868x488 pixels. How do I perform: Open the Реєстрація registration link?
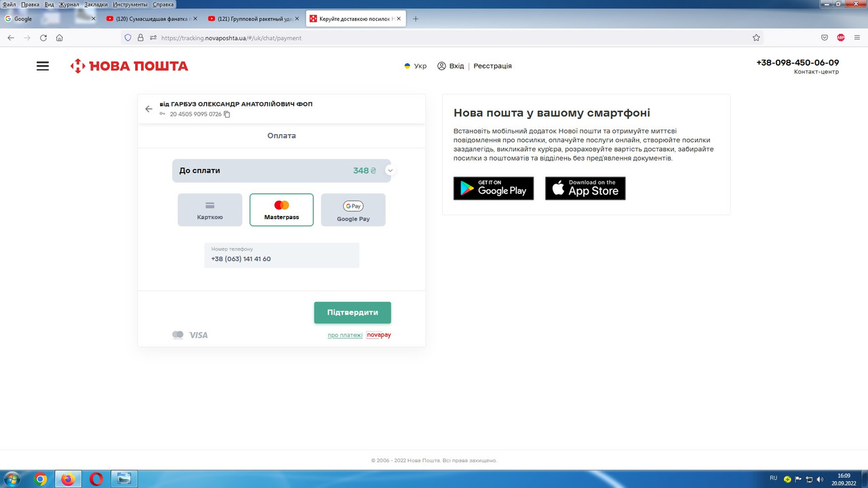point(492,66)
